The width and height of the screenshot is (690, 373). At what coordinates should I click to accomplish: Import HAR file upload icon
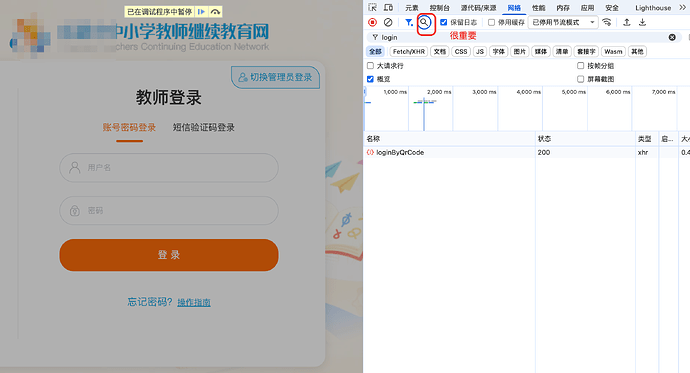(x=627, y=22)
